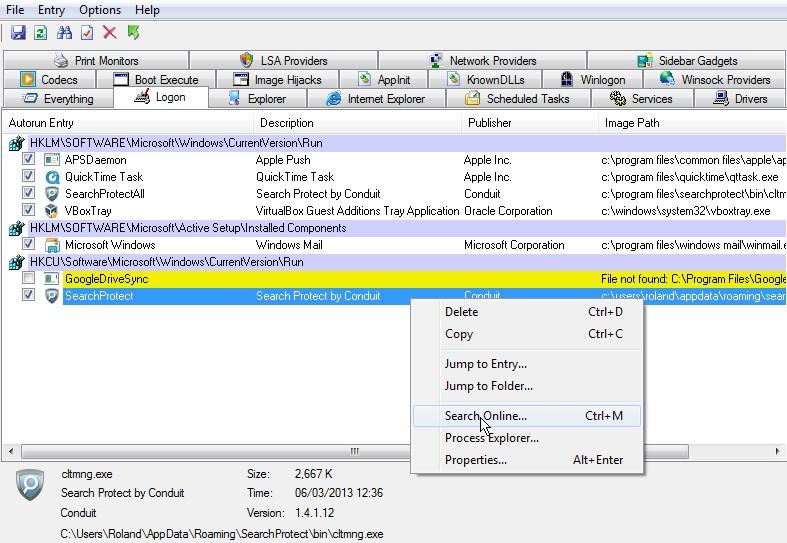
Task: Open the Sidebar Gadgets tab
Action: point(687,61)
